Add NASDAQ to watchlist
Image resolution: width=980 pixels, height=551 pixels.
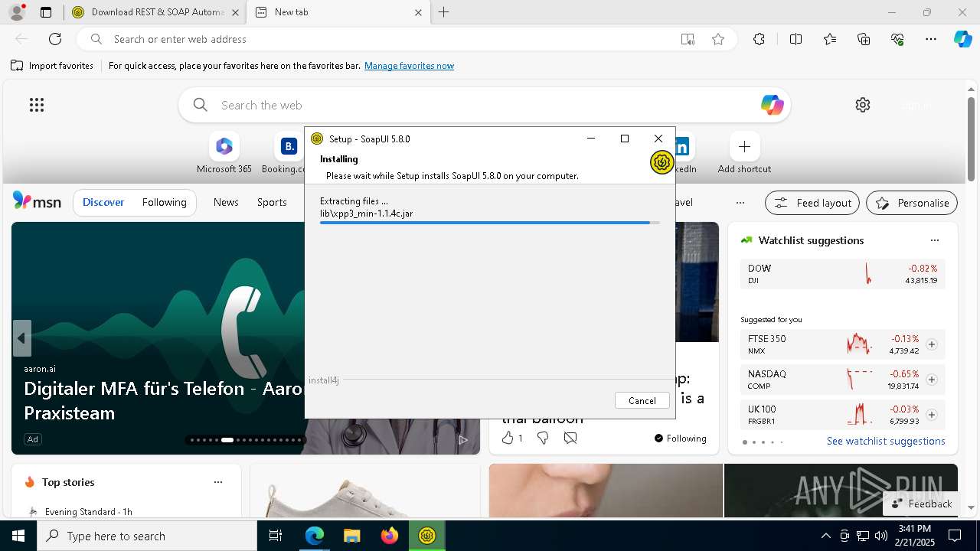click(x=931, y=380)
